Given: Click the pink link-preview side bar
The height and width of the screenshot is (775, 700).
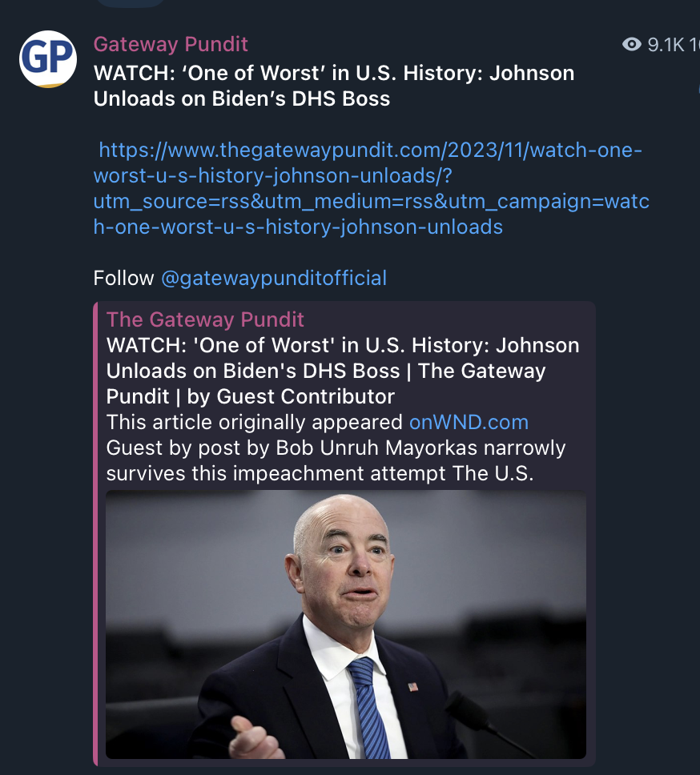Looking at the screenshot, I should point(95,534).
